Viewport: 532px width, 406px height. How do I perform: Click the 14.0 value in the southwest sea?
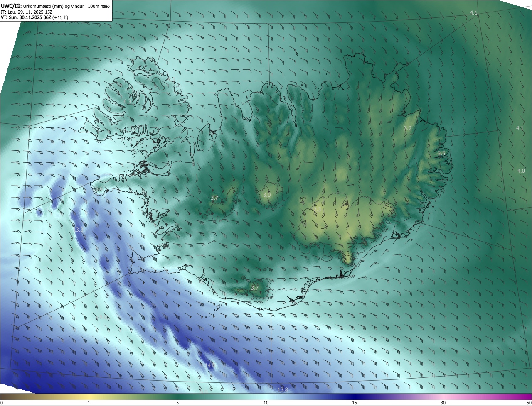tap(210, 365)
